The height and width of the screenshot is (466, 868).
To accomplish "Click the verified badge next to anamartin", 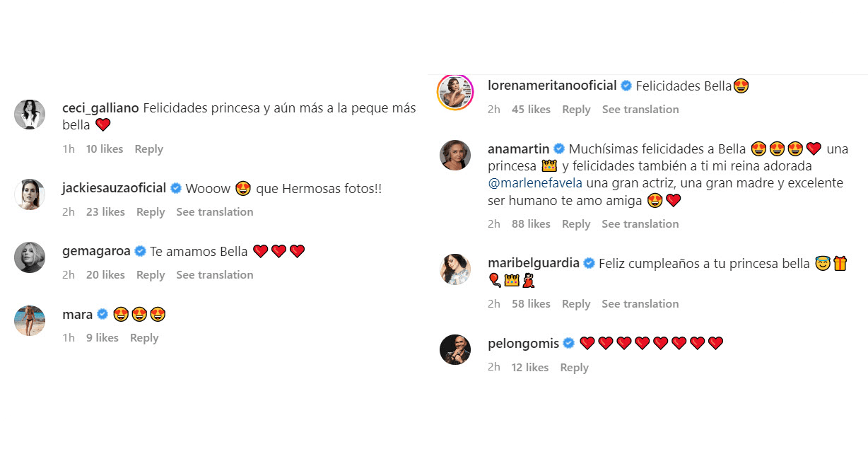I will pyautogui.click(x=558, y=148).
